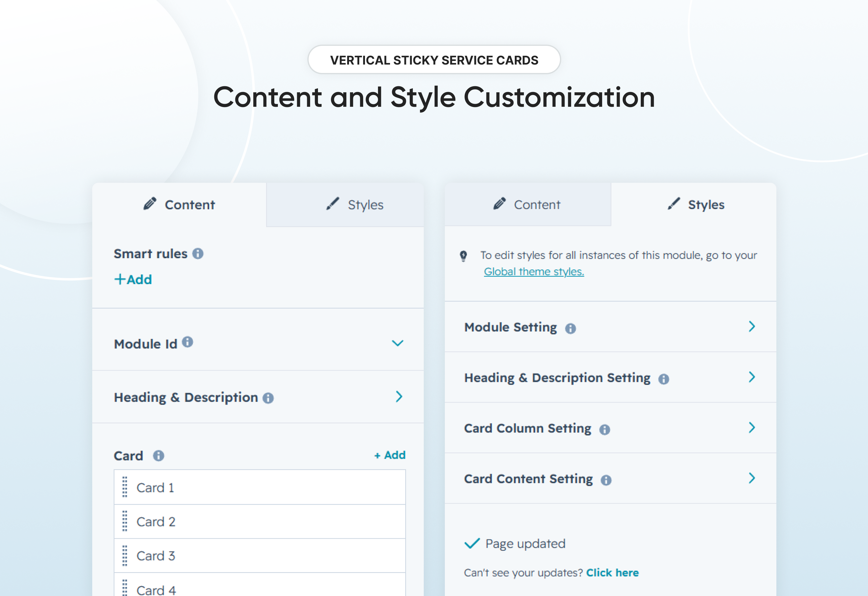Image resolution: width=868 pixels, height=596 pixels.
Task: Collapse the Module Id section chevron
Action: (x=398, y=343)
